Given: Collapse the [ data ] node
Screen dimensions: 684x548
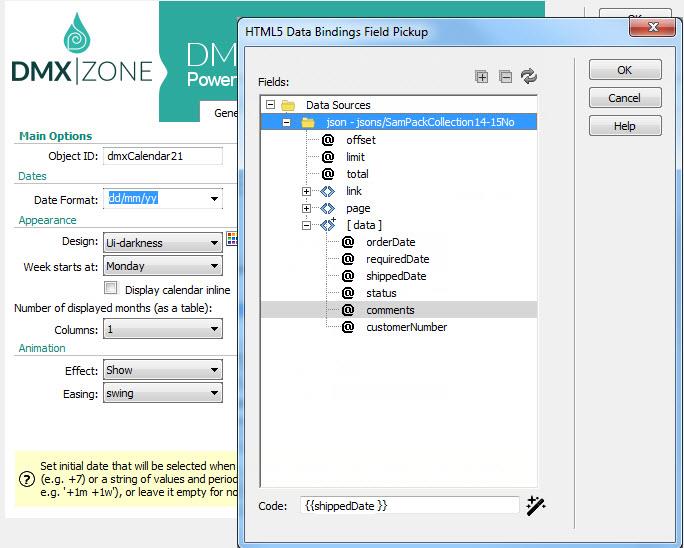Looking at the screenshot, I should (307, 225).
